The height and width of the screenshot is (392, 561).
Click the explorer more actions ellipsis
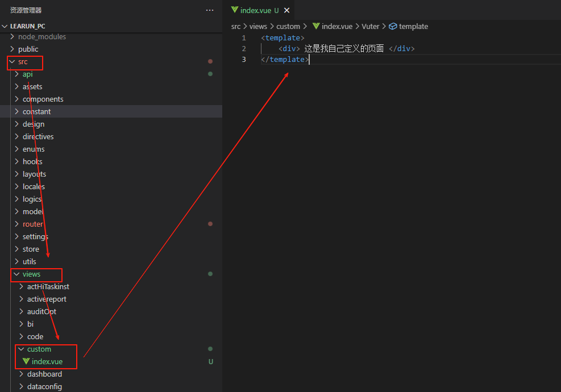(x=210, y=10)
